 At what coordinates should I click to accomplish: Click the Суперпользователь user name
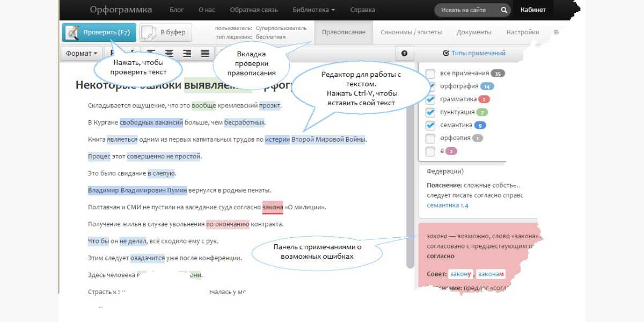(x=281, y=27)
